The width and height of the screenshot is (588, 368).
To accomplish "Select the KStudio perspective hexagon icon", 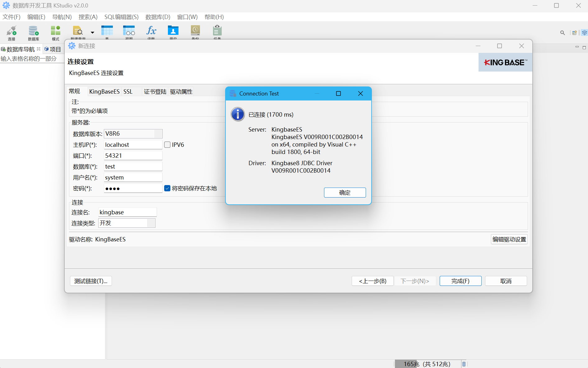I will coord(585,33).
